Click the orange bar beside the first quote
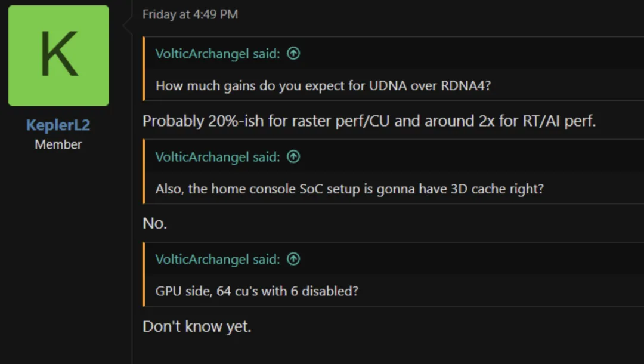The image size is (644, 364). 145,69
